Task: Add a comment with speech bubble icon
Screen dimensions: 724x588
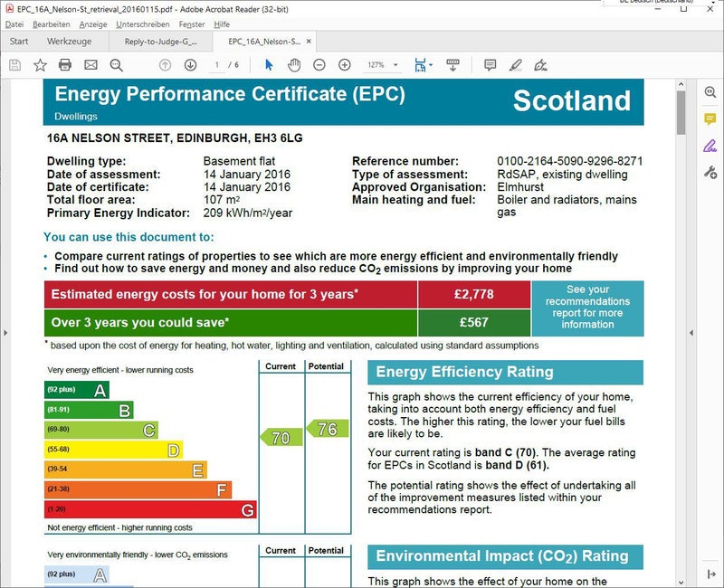Action: click(490, 65)
